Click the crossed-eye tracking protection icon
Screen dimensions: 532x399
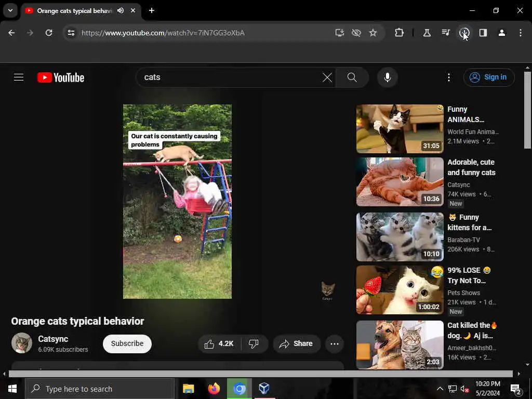click(x=356, y=33)
